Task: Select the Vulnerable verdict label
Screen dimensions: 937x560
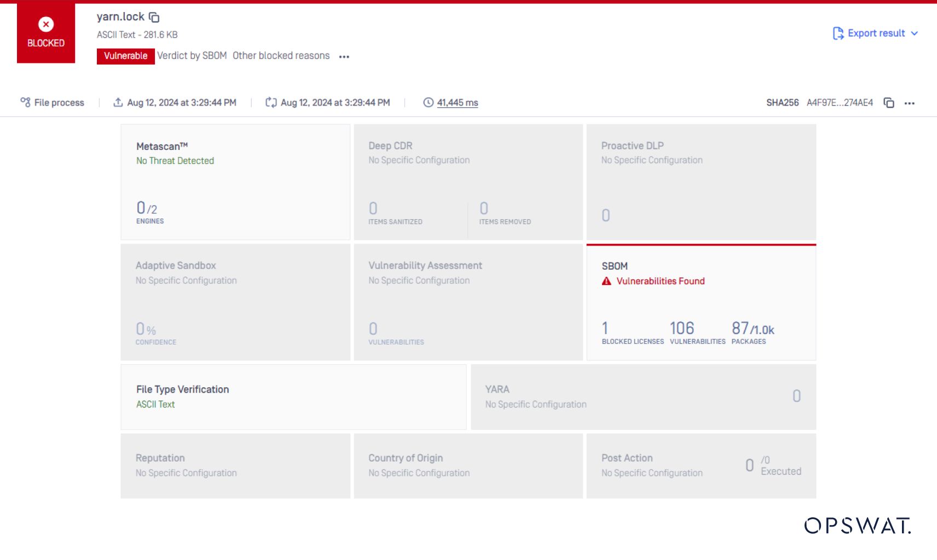Action: click(125, 56)
